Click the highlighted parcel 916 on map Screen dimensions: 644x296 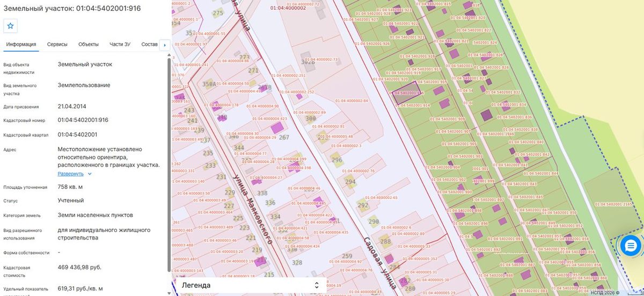click(407, 93)
